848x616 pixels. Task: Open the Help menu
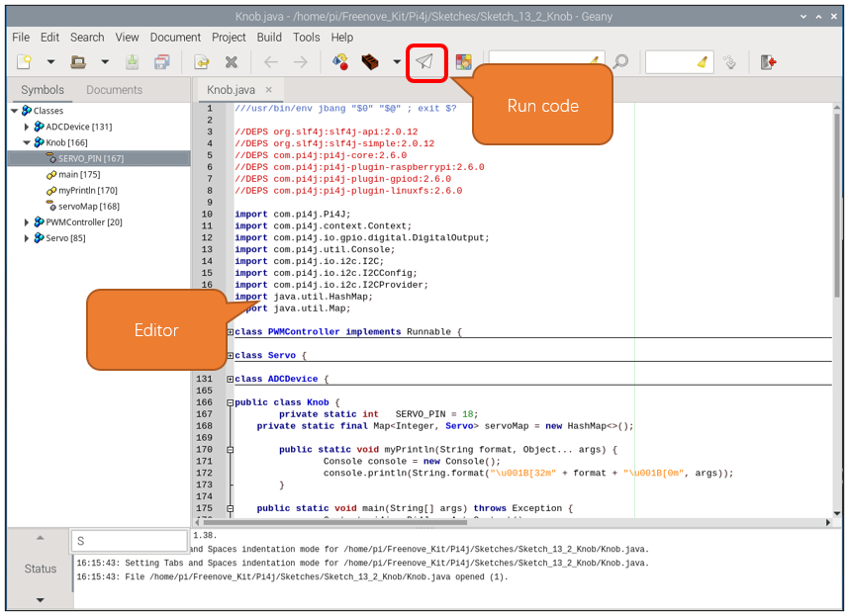point(341,38)
